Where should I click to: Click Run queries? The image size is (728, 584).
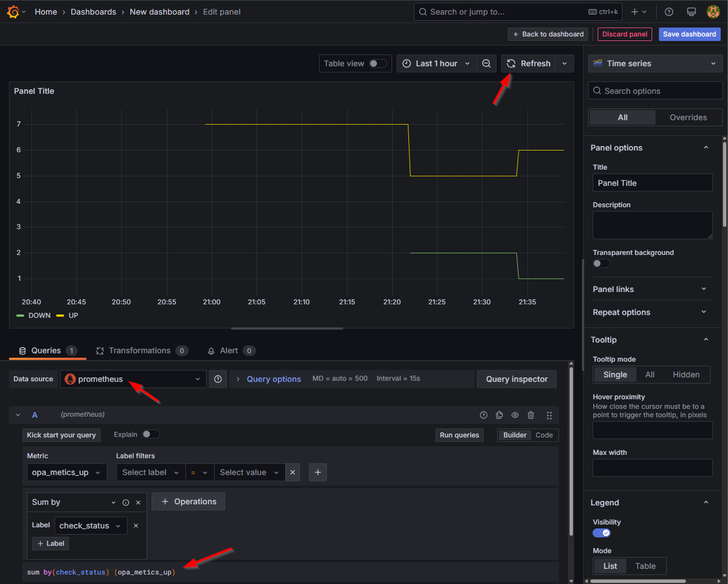(459, 435)
